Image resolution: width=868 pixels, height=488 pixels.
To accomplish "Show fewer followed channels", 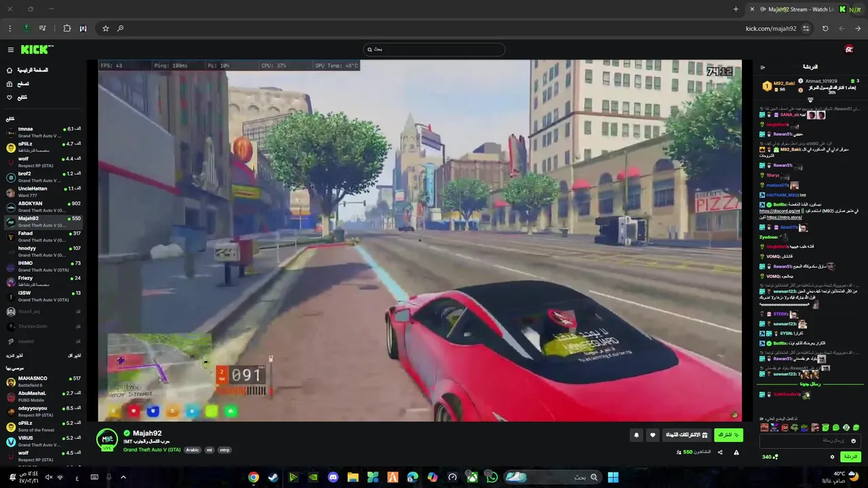I will tap(75, 355).
